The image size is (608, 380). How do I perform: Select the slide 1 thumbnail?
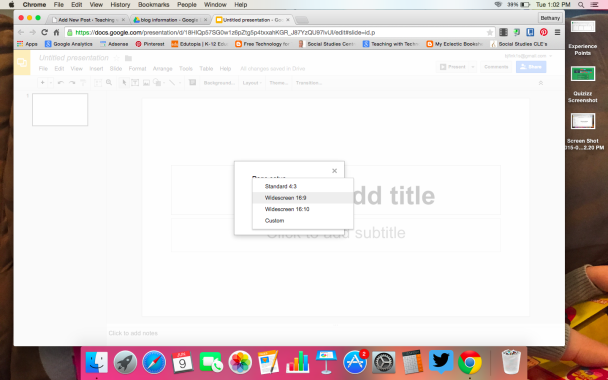(60, 109)
